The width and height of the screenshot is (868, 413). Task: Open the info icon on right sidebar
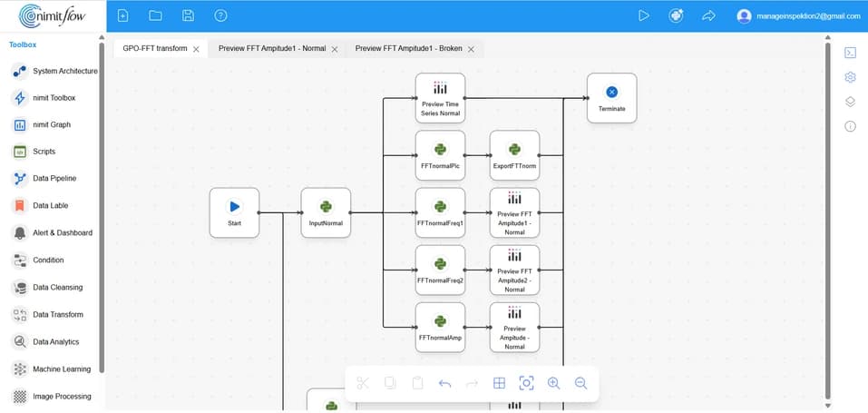(850, 126)
